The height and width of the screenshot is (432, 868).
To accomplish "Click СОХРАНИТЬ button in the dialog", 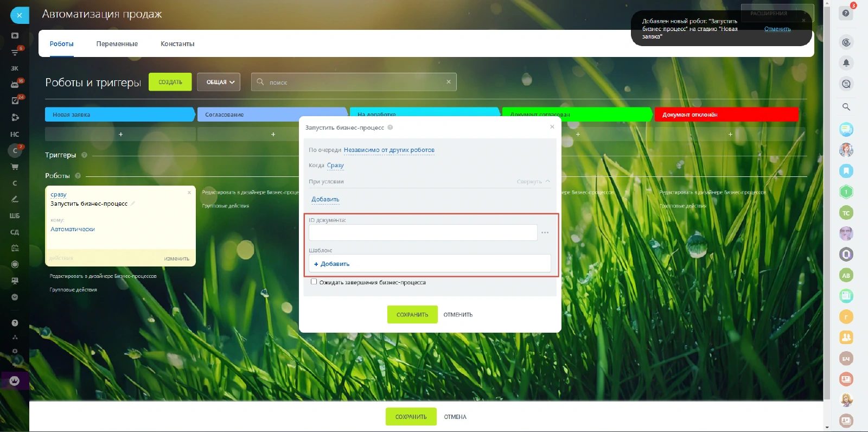I will (412, 315).
